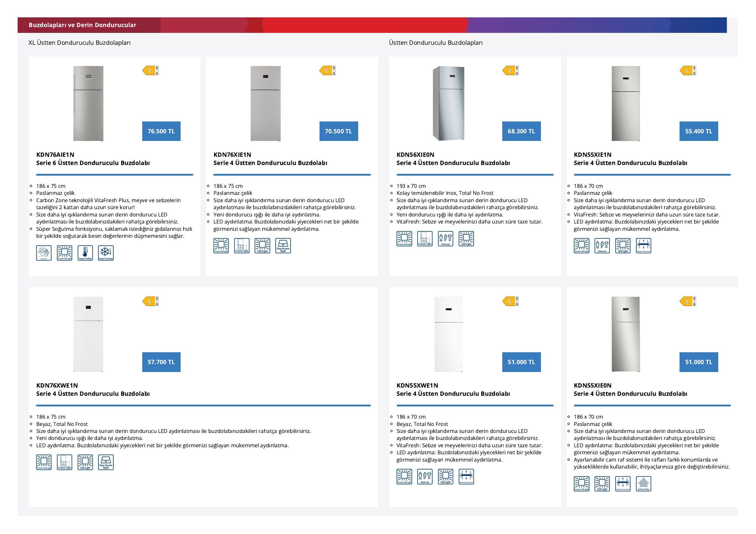Click the VitaFresh icon under KDN56XIE0N
The image size is (756, 534).
point(446,239)
